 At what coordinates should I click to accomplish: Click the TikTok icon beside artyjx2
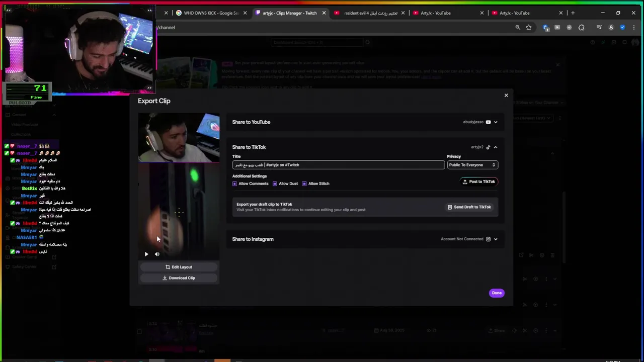tap(488, 147)
